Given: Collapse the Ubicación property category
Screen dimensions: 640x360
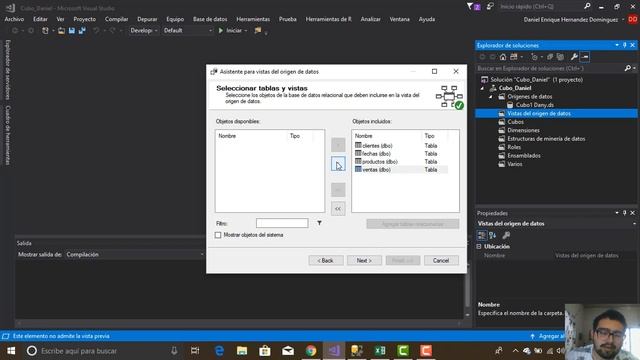Looking at the screenshot, I should pos(479,247).
